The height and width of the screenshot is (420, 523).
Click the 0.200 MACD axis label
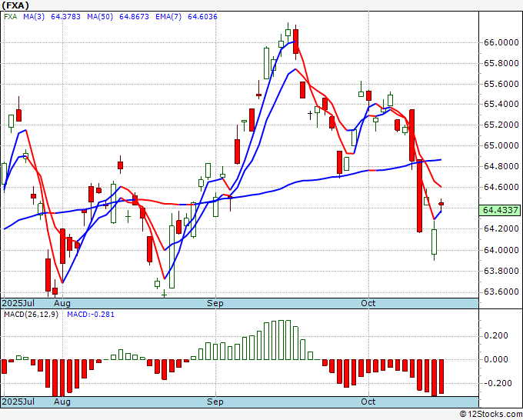(x=496, y=335)
